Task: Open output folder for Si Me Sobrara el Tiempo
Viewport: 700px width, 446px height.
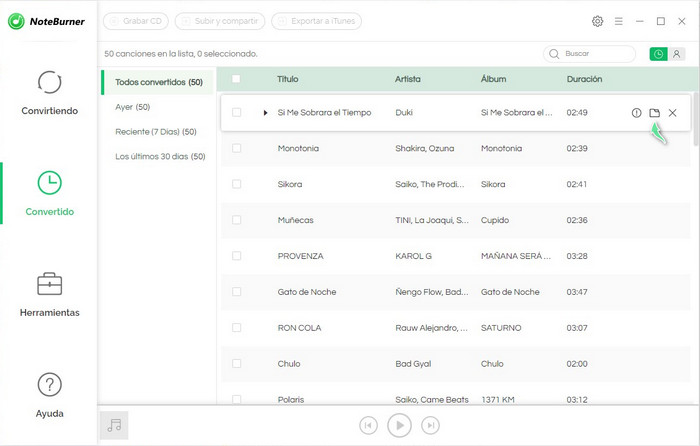Action: coord(654,113)
